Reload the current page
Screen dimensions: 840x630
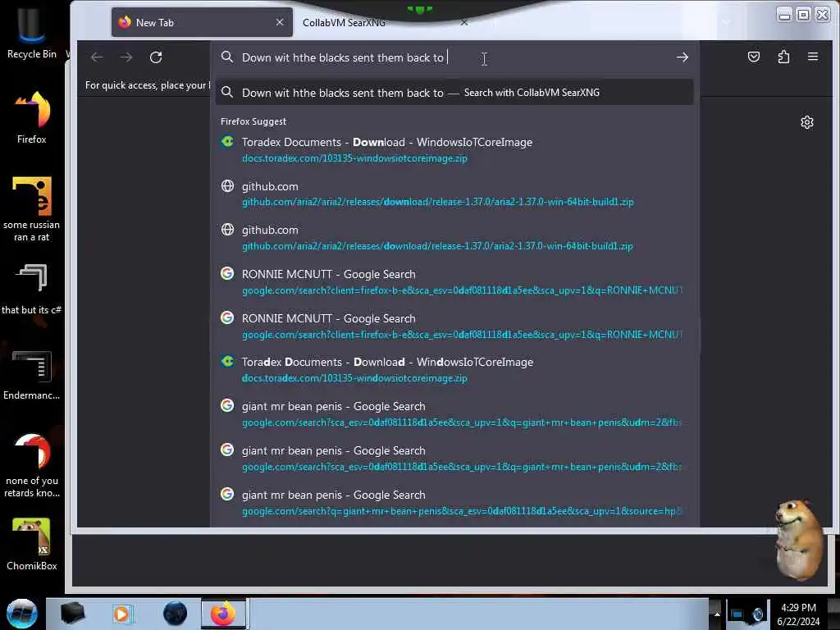tap(156, 57)
